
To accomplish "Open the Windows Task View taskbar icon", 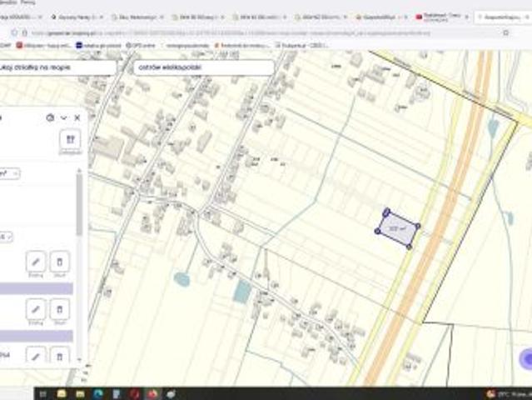I will pos(43,394).
